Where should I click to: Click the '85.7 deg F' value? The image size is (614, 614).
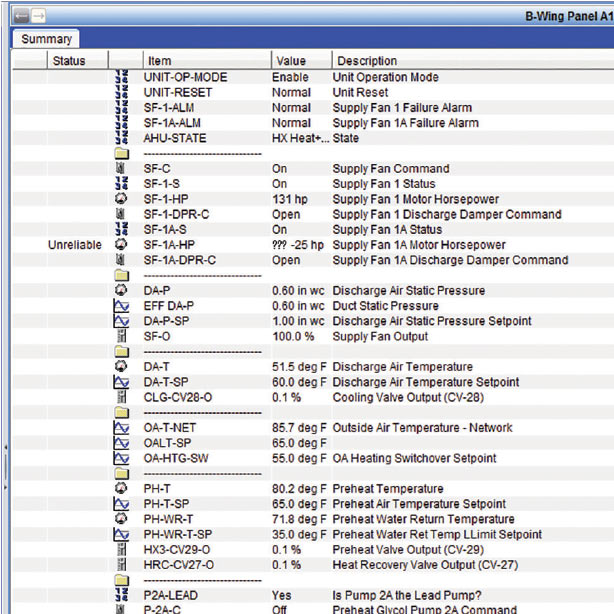coord(300,428)
